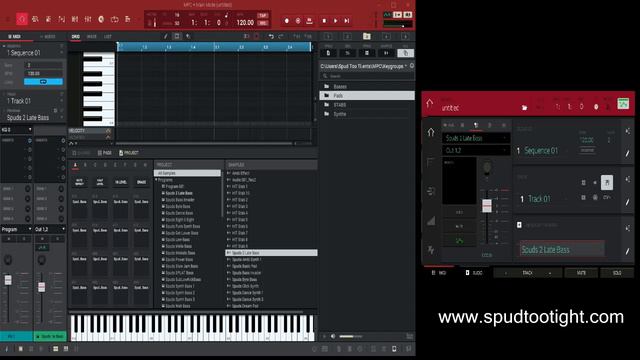The image size is (640, 360).
Task: Select the Pencil draw tool in grid toolbar
Action: pyautogui.click(x=166, y=36)
